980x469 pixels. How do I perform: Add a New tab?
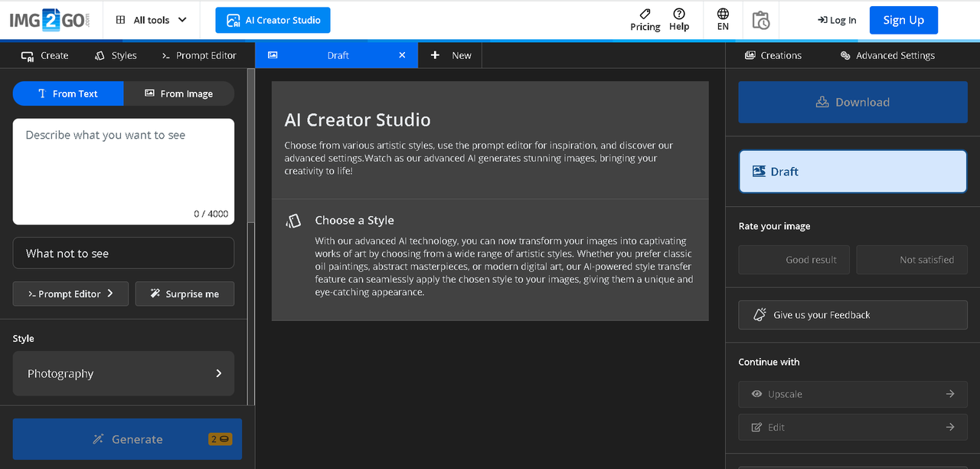(x=451, y=55)
